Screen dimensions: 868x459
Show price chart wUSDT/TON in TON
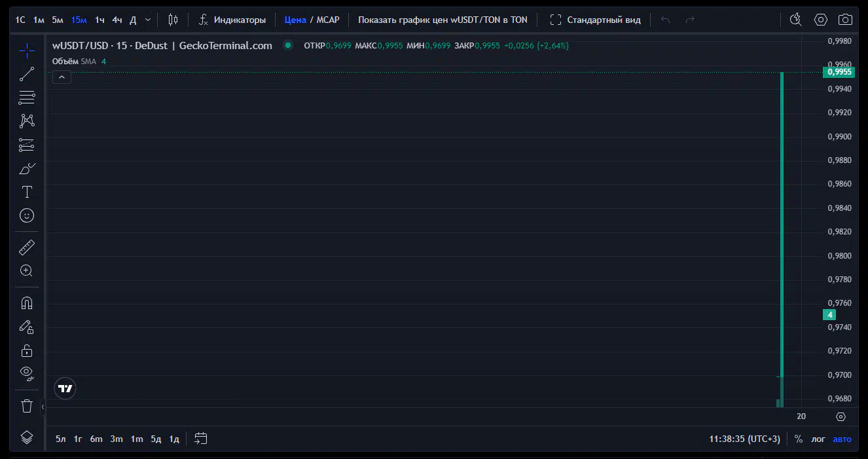pos(443,20)
